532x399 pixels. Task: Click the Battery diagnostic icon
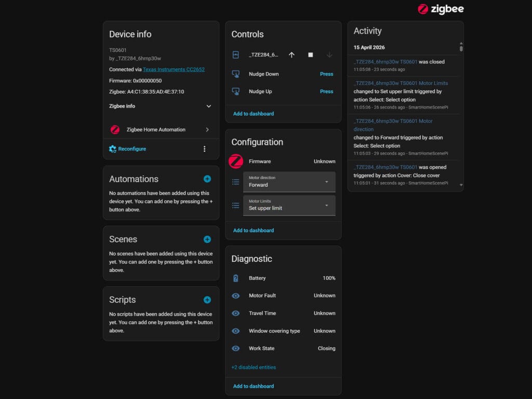coord(236,278)
